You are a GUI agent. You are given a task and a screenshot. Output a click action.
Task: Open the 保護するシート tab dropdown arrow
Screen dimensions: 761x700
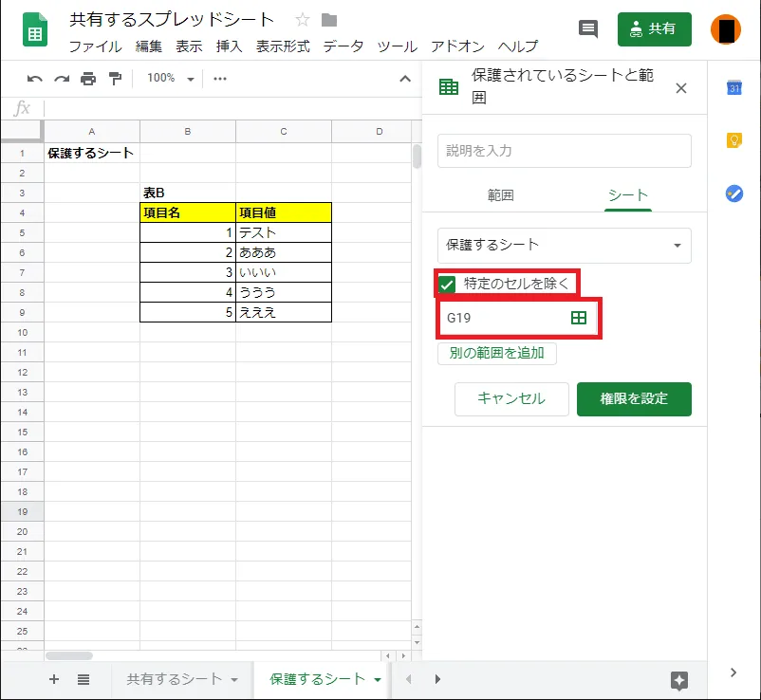point(378,680)
